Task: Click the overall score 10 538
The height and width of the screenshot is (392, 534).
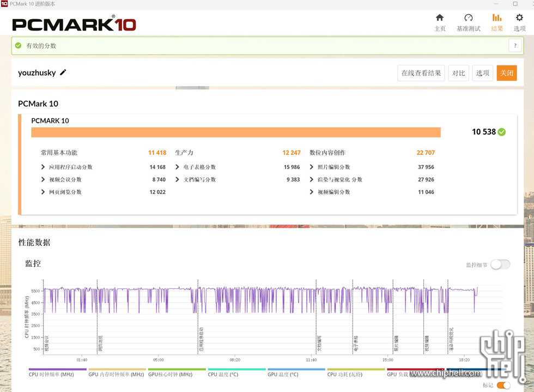Action: (484, 132)
